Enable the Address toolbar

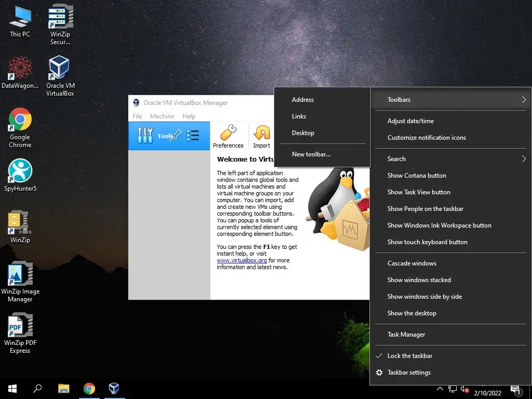(322, 99)
